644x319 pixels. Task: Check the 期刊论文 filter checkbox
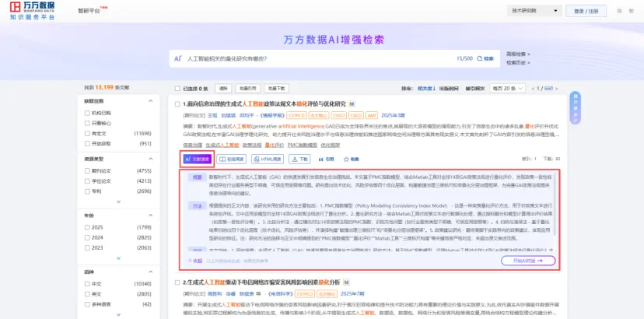(x=87, y=170)
